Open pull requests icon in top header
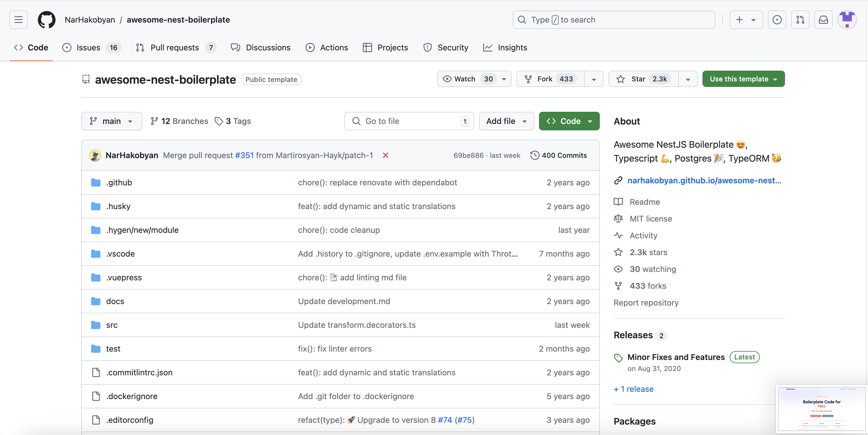Viewport: 868px width, 435px height. tap(800, 20)
